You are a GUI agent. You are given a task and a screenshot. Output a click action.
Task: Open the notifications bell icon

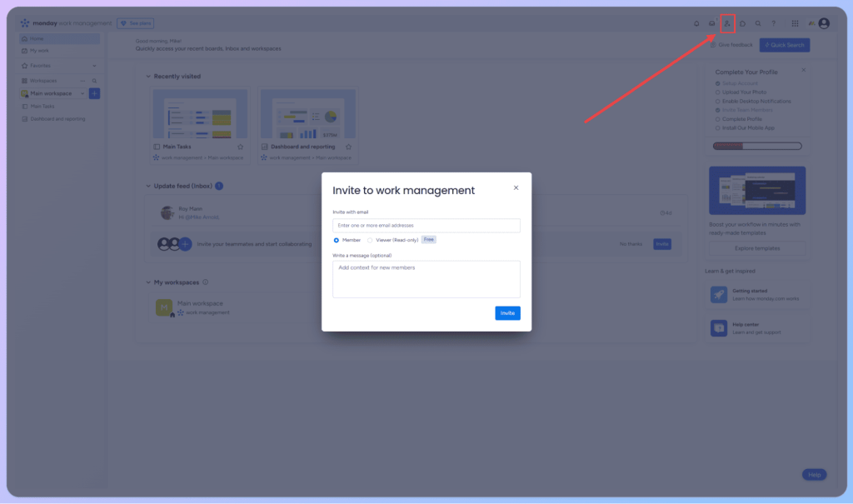click(696, 23)
